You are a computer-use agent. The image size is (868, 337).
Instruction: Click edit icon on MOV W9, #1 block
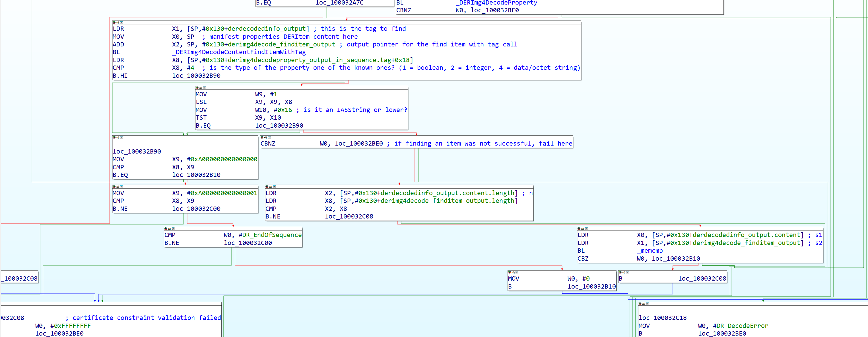[x=201, y=88]
